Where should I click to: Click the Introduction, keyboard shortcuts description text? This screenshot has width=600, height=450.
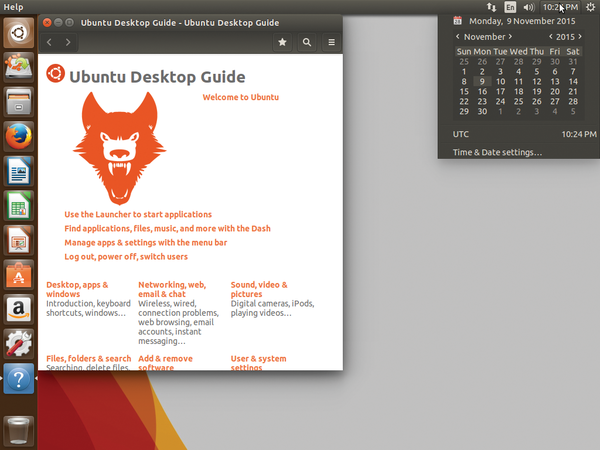[88, 308]
